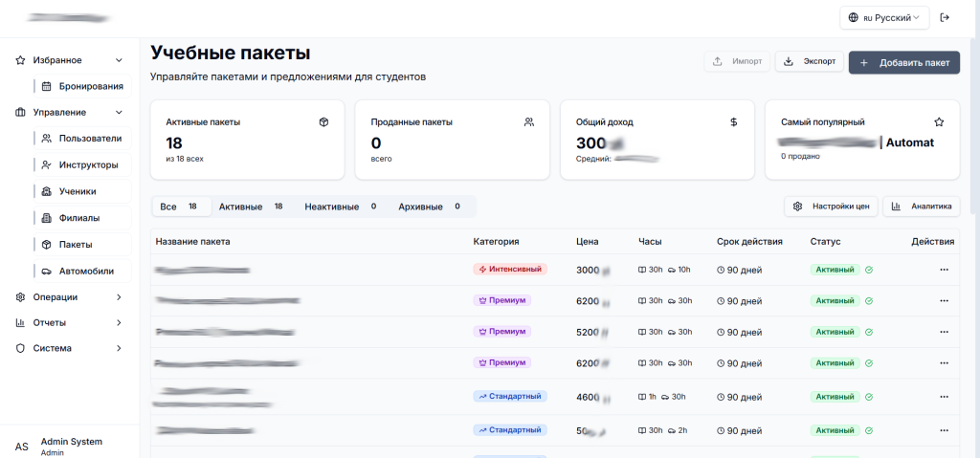Open Настройки цен settings

point(831,207)
